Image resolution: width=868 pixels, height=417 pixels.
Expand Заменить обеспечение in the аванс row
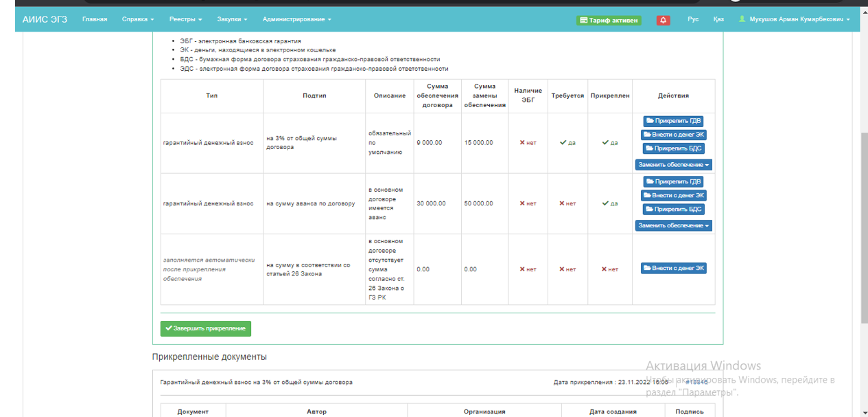tap(673, 225)
